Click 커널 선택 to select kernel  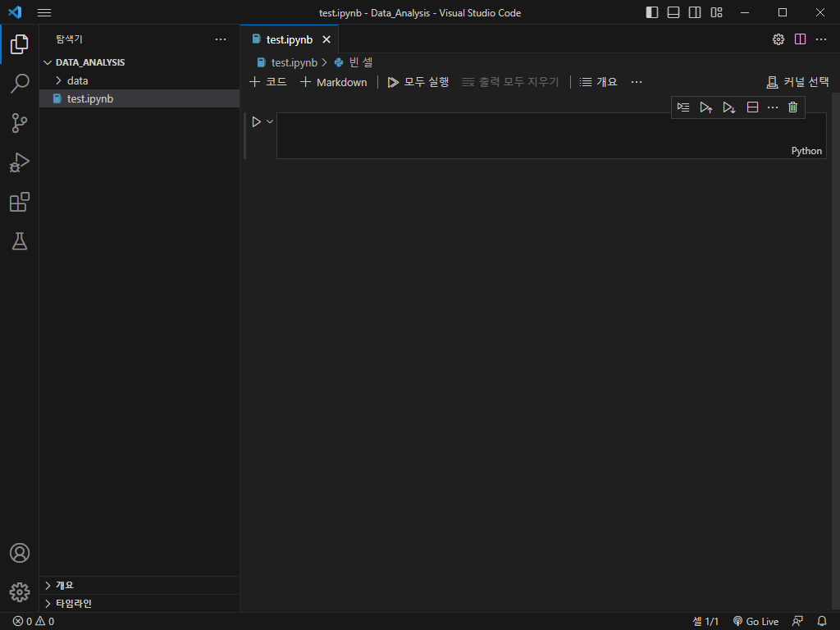tap(797, 82)
